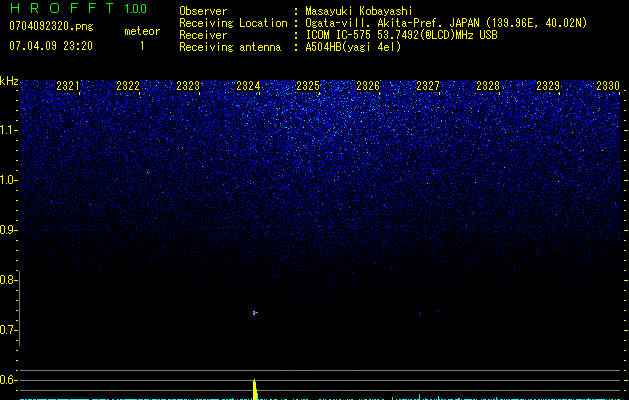Screen dimensions: 629x400
Task: Click the 2322 time axis marker
Action: (128, 86)
